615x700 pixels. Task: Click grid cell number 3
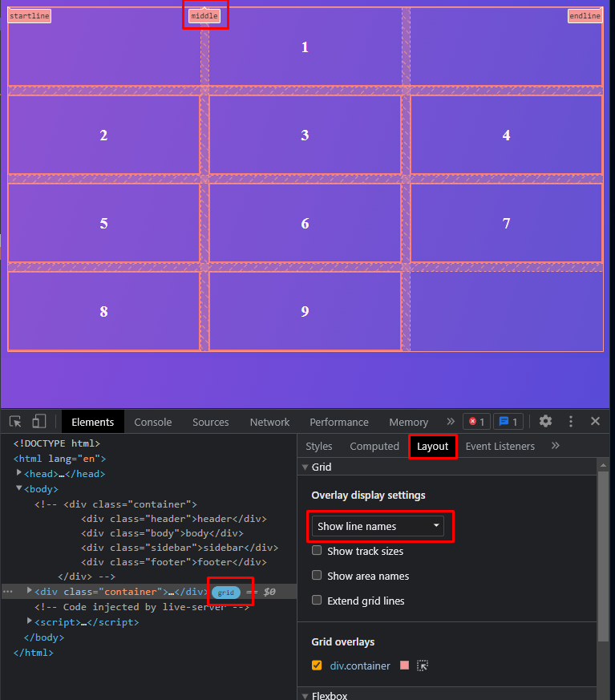305,135
